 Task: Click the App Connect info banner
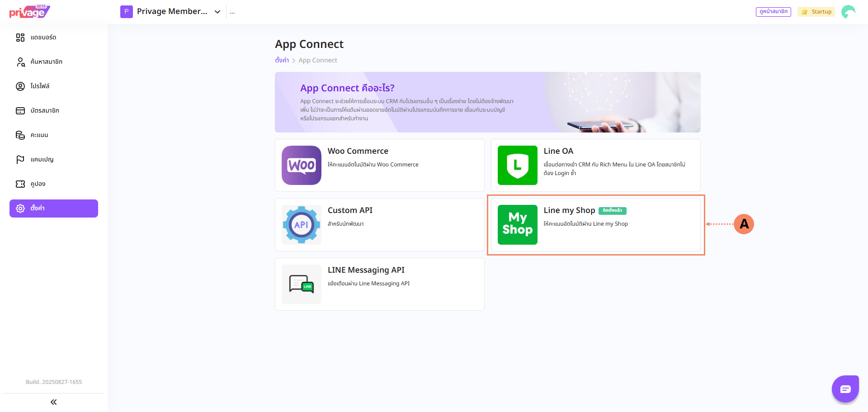point(487,102)
